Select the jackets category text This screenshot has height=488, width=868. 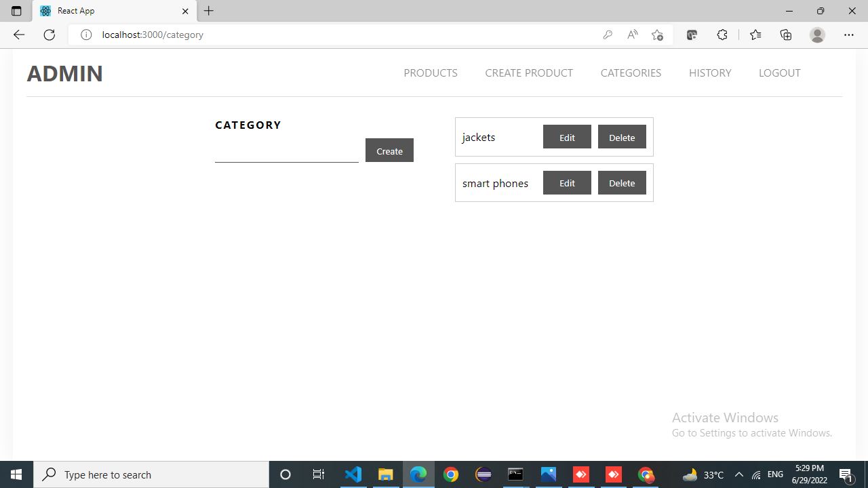tap(479, 137)
